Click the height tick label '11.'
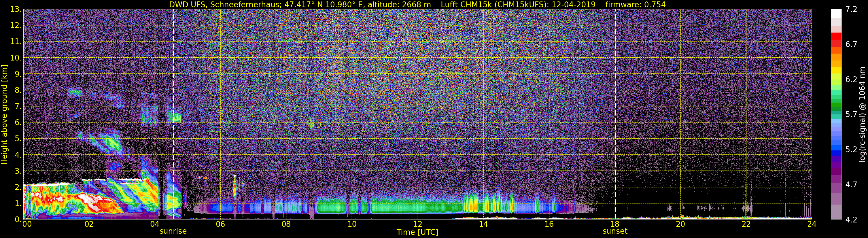The image size is (868, 238). pyautogui.click(x=16, y=42)
